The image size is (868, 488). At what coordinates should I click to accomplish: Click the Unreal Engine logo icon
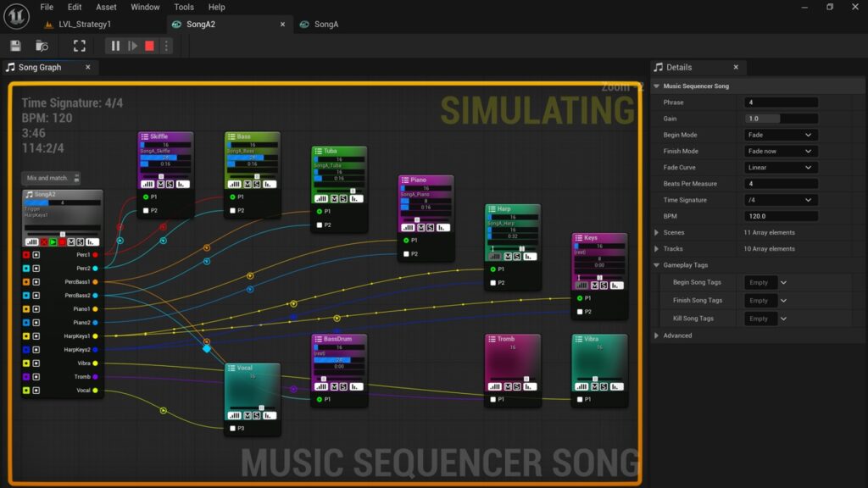tap(15, 14)
